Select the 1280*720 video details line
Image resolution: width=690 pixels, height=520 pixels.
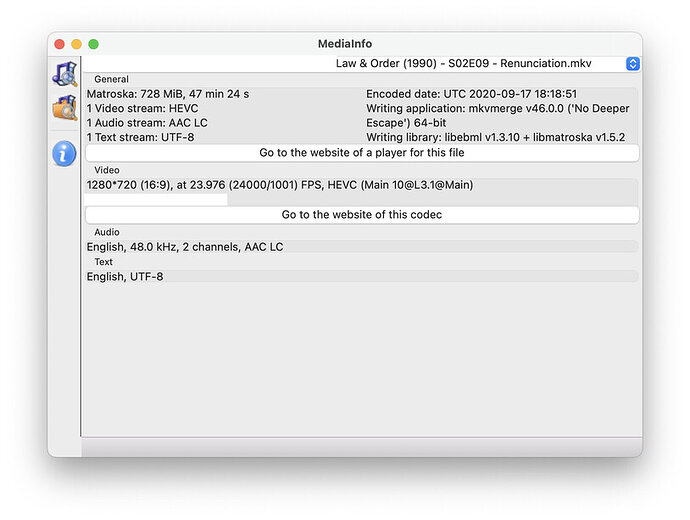coord(279,185)
